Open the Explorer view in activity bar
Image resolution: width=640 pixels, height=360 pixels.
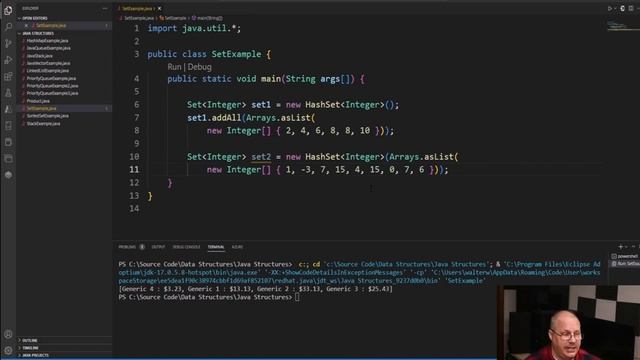(8, 10)
